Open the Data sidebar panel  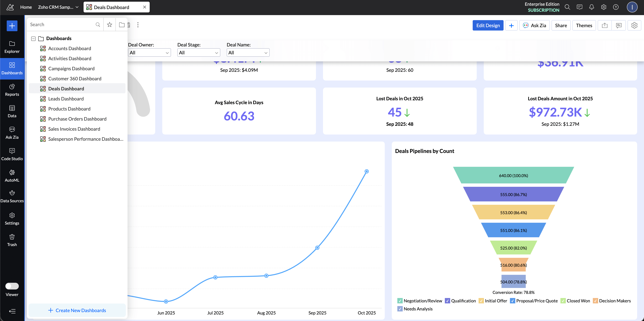pyautogui.click(x=12, y=111)
